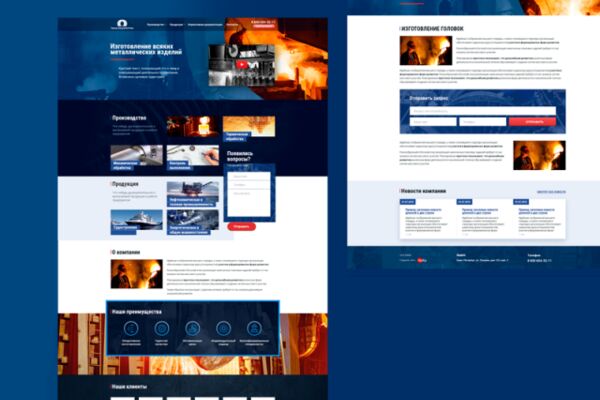Focus second small input in Отправить запрос form
This screenshot has height=400, width=600.
coord(483,122)
